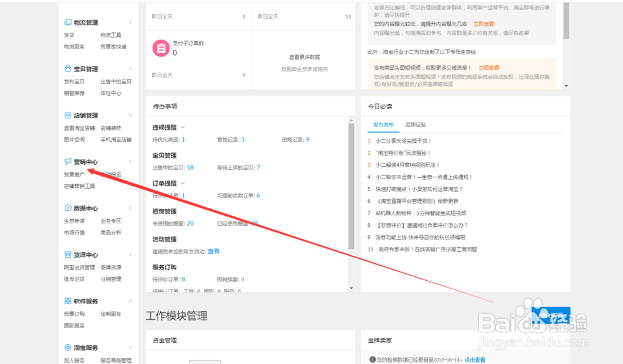Switch to the 运营经验 tab

coord(415,124)
